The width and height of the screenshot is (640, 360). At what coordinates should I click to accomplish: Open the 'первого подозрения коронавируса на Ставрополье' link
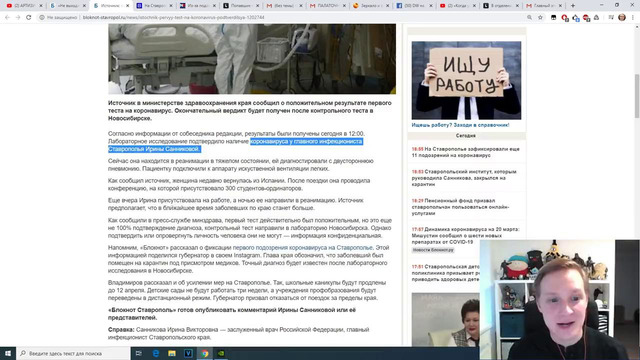pyautogui.click(x=302, y=248)
